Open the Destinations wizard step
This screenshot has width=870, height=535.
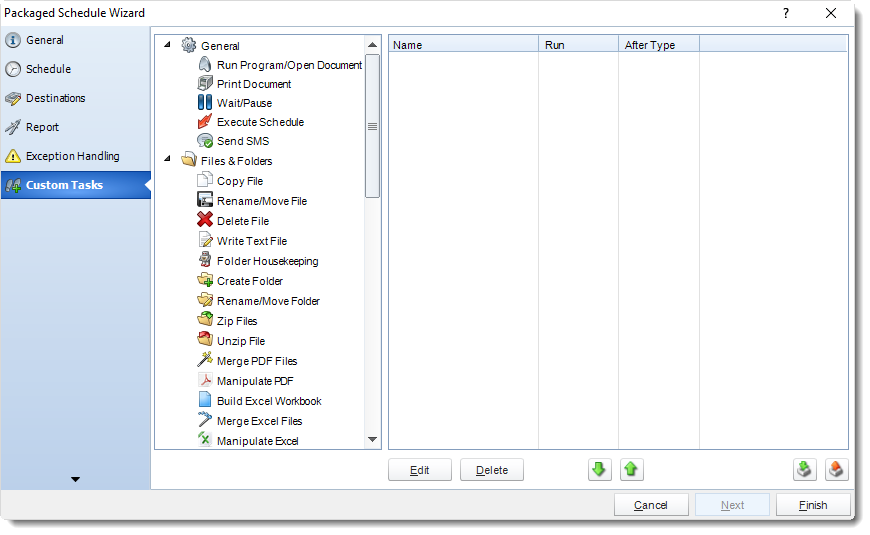coord(75,98)
